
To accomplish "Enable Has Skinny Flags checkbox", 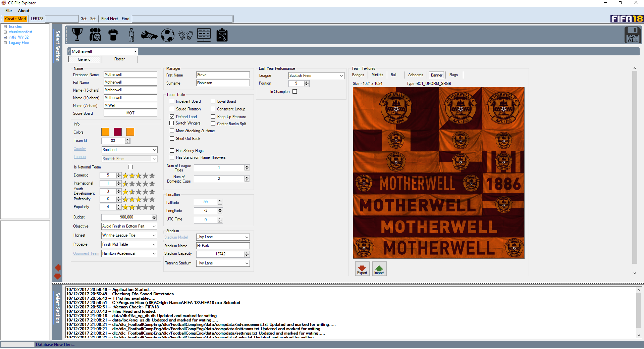I will coord(172,150).
